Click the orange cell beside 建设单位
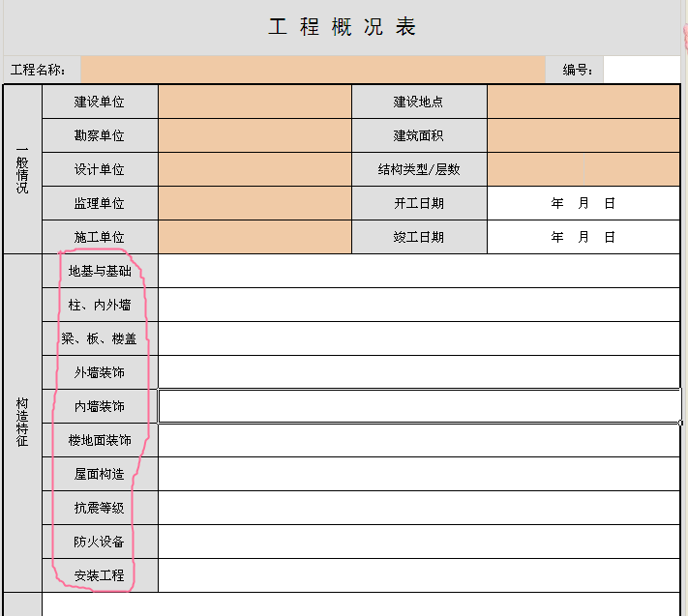 coord(254,103)
